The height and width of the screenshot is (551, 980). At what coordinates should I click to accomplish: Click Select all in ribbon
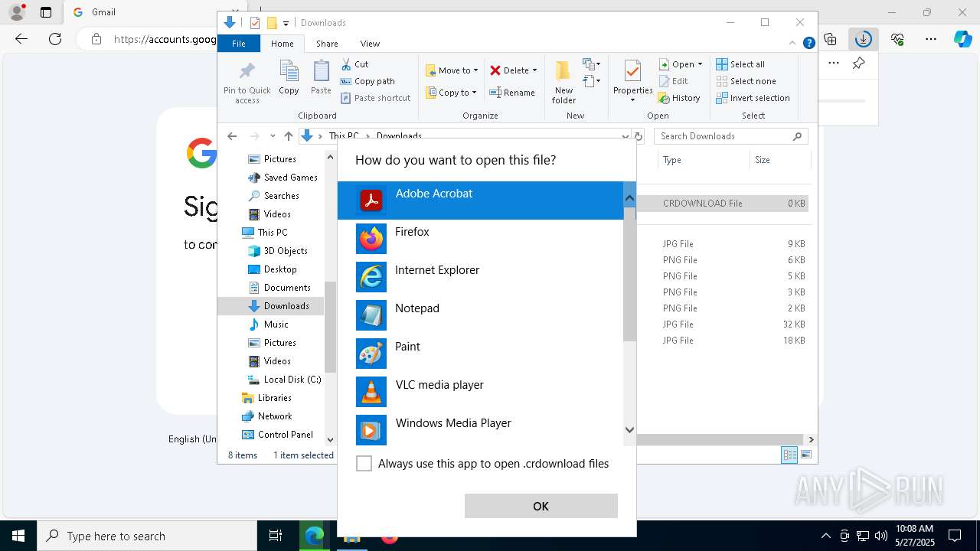point(740,64)
